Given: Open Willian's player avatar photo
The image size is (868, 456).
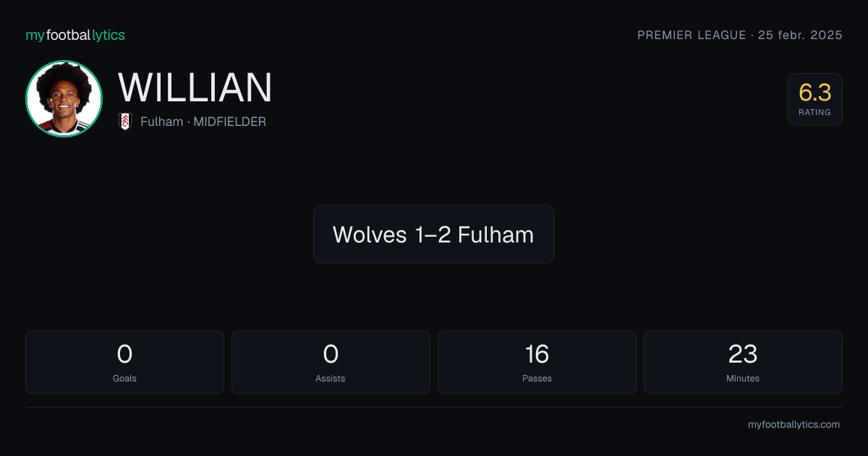Looking at the screenshot, I should (x=64, y=98).
